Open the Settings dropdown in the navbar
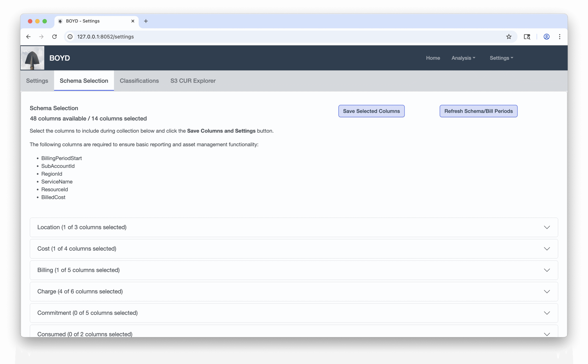The height and width of the screenshot is (364, 588). [x=501, y=58]
